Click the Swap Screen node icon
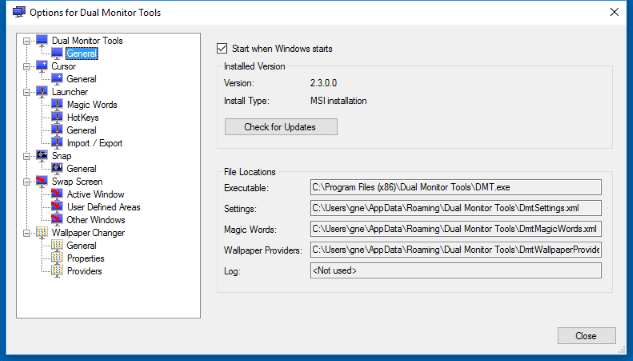Screen dimensions: 633x361 tap(42, 181)
